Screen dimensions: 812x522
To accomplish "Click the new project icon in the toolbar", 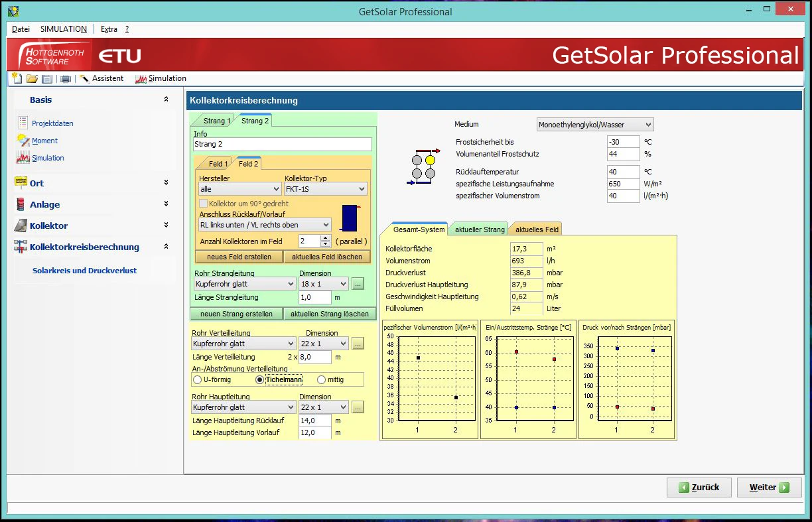I will pos(17,79).
